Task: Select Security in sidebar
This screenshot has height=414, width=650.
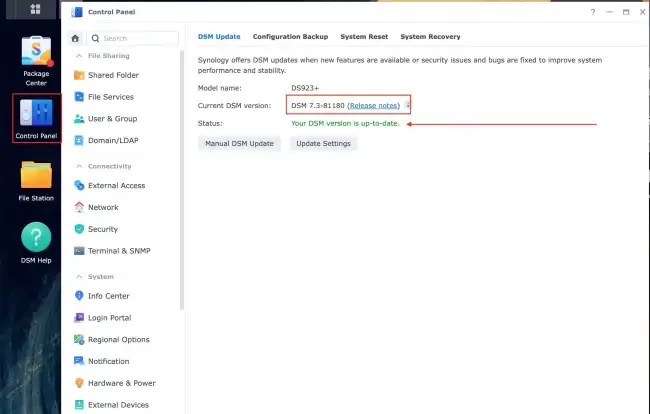Action: pos(103,229)
